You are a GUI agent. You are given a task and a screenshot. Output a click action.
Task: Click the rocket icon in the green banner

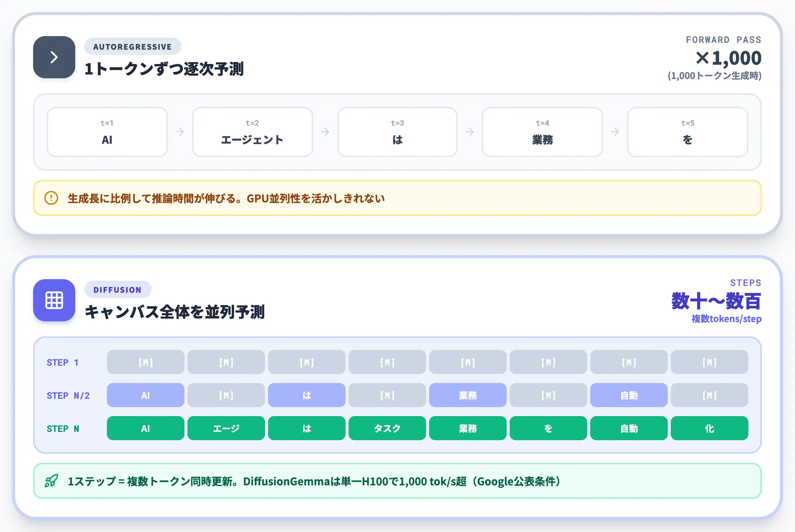(51, 481)
